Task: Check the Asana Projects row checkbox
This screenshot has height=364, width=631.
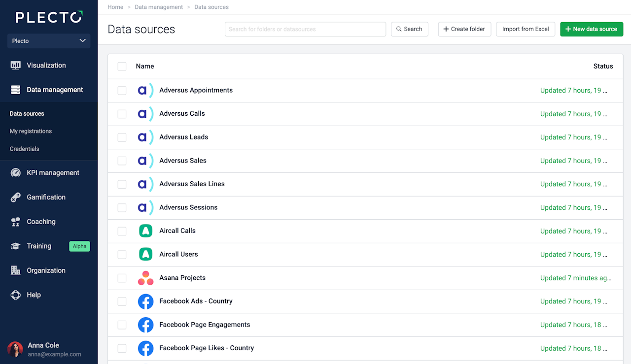Action: pos(122,278)
